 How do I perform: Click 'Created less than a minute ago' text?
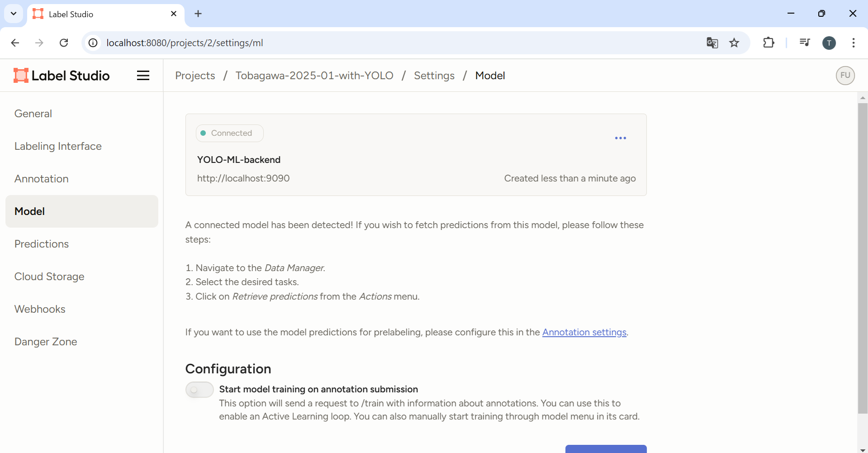570,178
